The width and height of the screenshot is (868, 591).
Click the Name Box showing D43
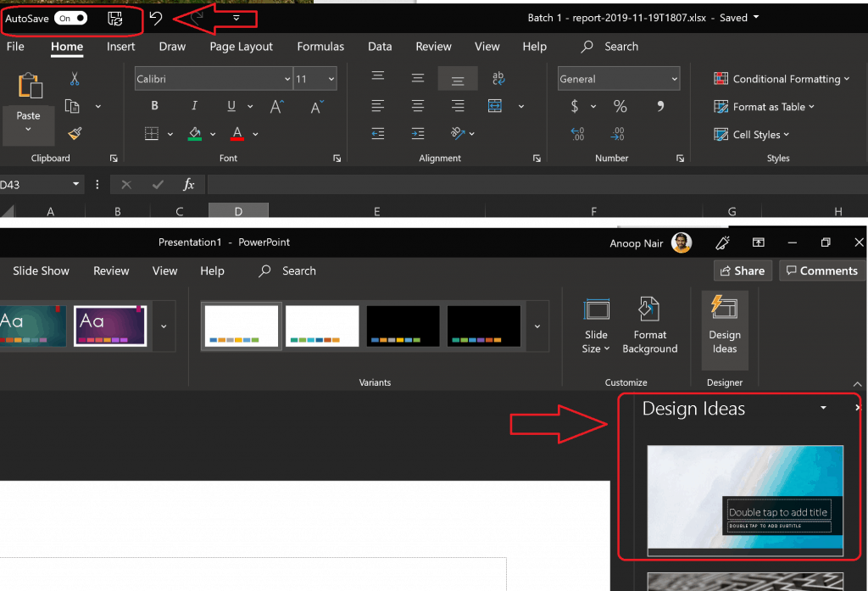37,185
